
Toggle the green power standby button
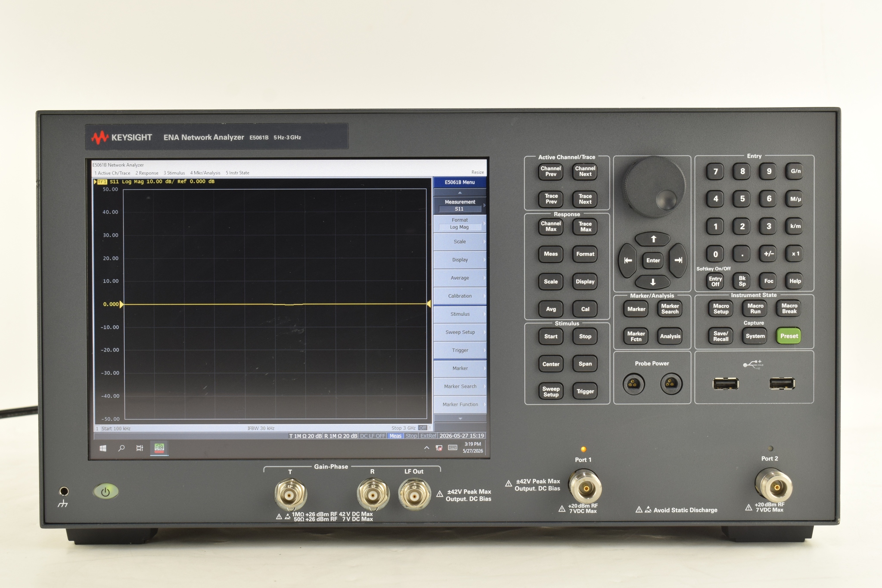click(106, 492)
